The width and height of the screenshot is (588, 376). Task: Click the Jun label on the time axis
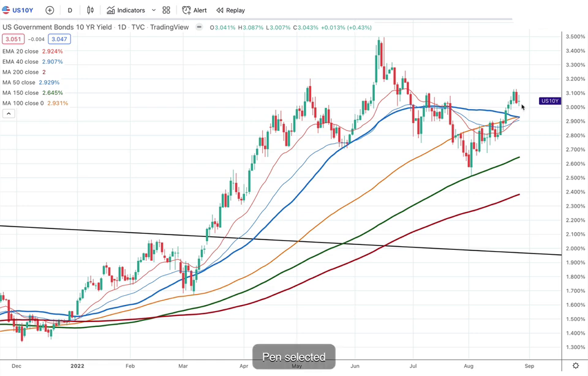coord(355,366)
